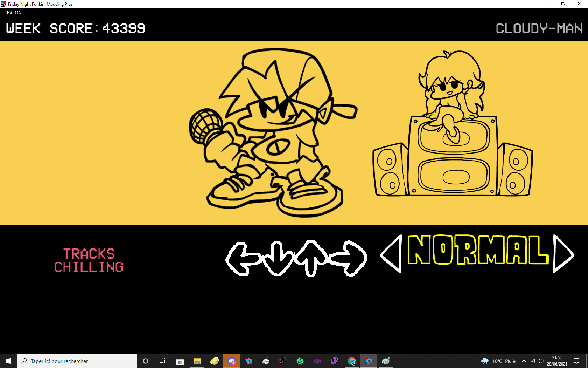Screen dimensions: 588x368
Task: Minimize the Friday Night Funkin' window
Action: (547, 4)
